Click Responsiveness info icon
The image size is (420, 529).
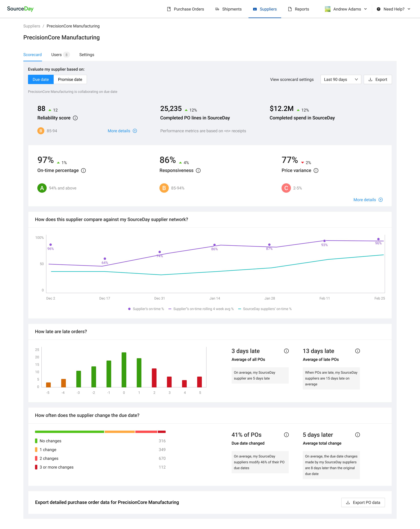click(198, 170)
